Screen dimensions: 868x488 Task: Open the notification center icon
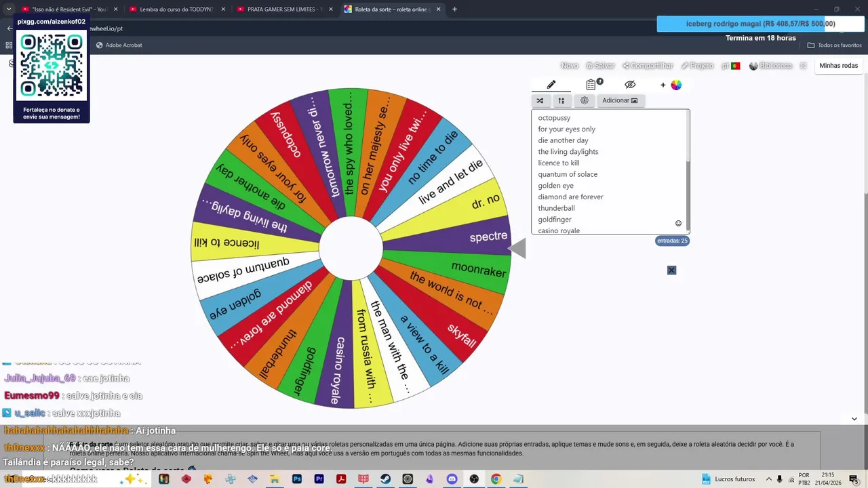pyautogui.click(x=853, y=479)
